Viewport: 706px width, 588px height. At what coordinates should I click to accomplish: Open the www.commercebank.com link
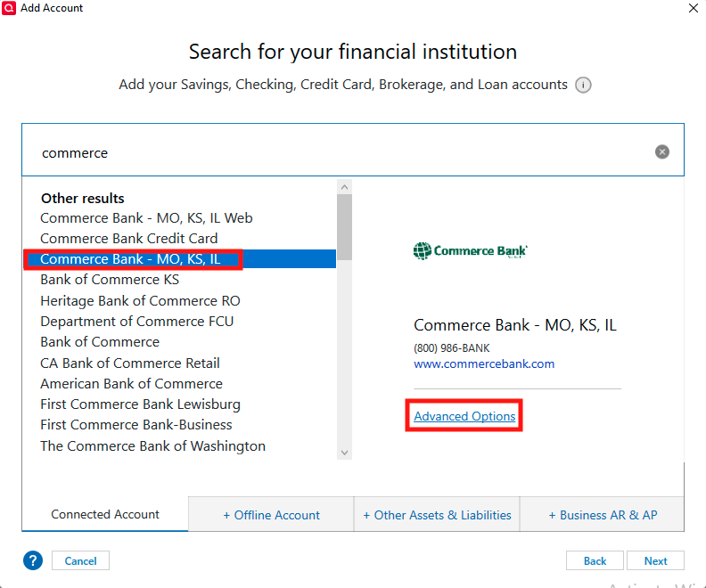484,363
